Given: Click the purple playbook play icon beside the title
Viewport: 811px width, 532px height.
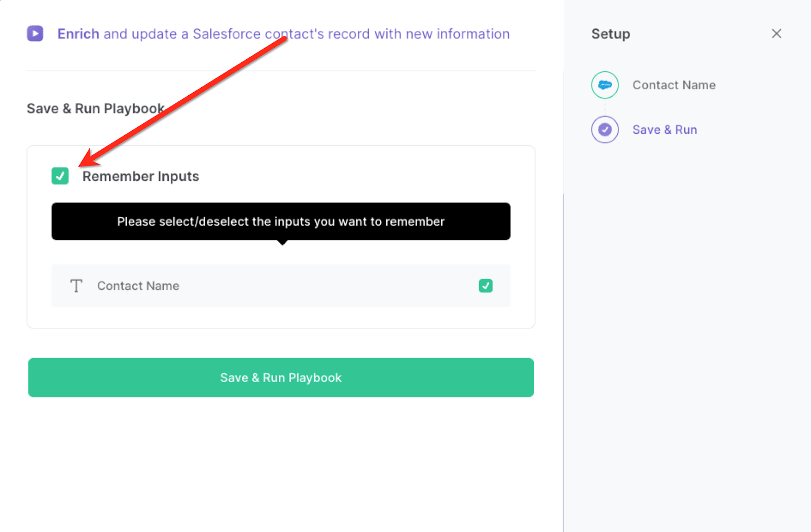Looking at the screenshot, I should [x=35, y=33].
